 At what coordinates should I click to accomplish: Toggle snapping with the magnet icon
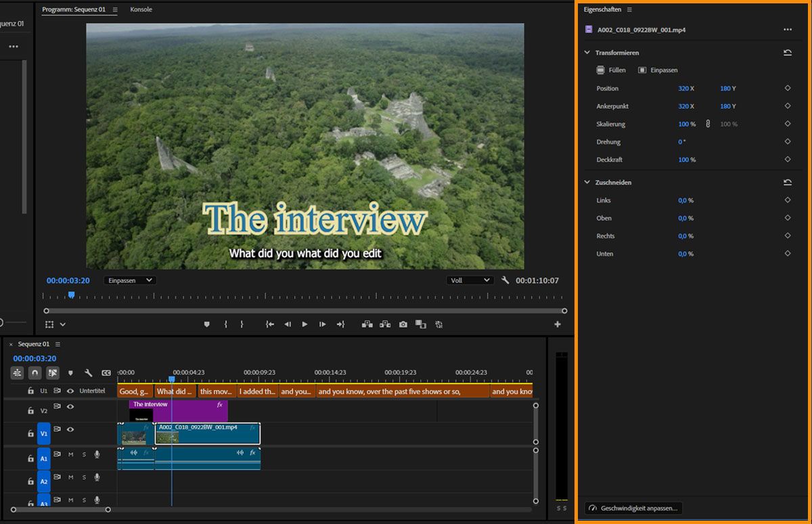(35, 373)
